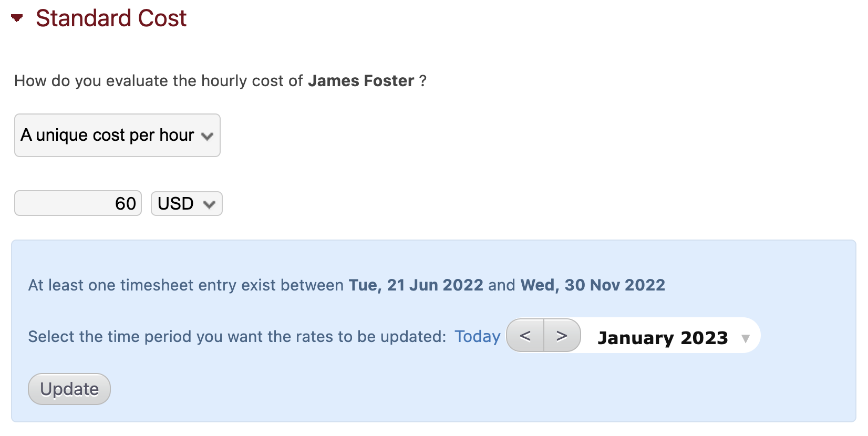Open the USD currency dropdown

(186, 204)
